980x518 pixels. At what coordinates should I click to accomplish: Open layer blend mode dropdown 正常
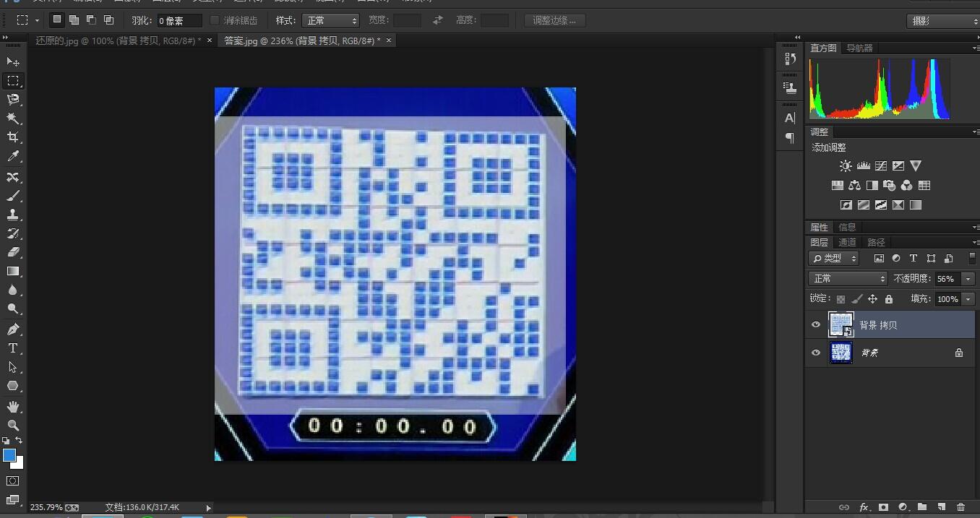coord(848,279)
